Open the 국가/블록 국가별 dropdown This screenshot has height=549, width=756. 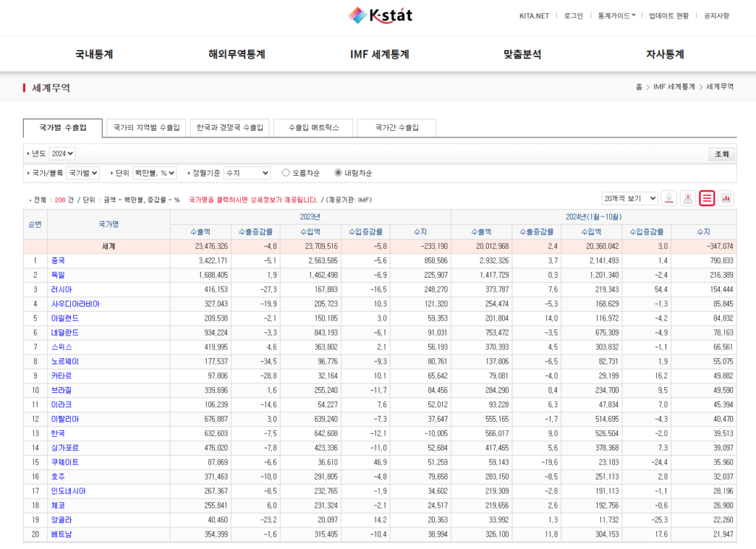83,173
